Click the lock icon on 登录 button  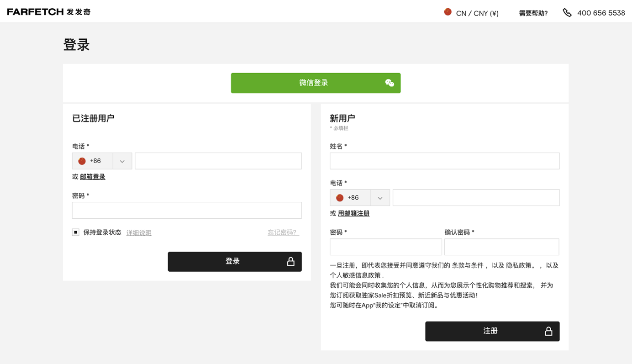(290, 262)
